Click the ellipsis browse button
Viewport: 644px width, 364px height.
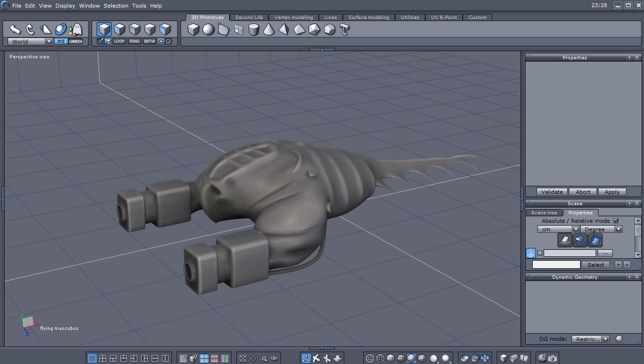[x=605, y=253]
